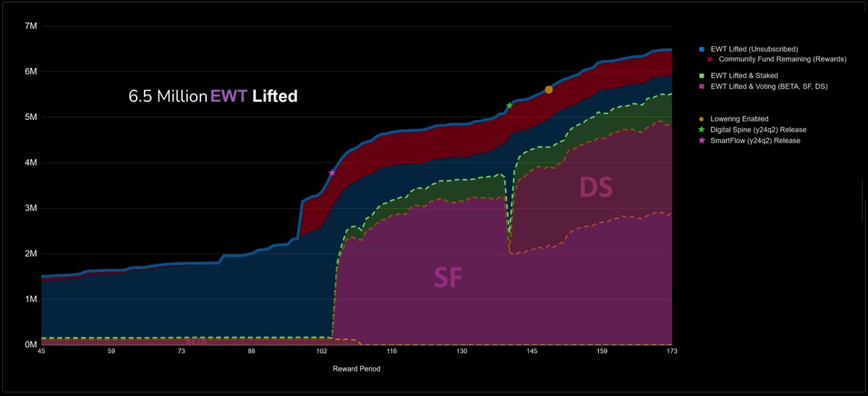This screenshot has height=396, width=868.
Task: Toggle 'SmartFlow (y24q2) Release' legend label
Action: (756, 140)
